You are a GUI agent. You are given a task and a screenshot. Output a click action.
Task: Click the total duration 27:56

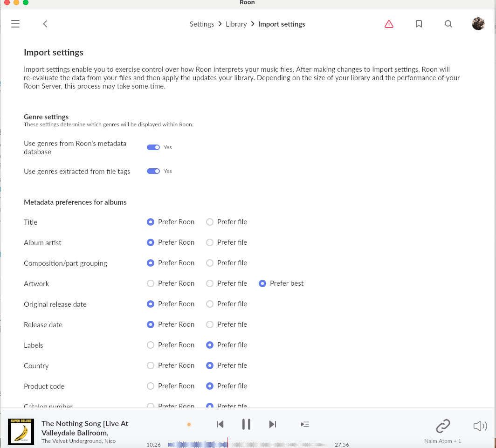click(x=342, y=445)
